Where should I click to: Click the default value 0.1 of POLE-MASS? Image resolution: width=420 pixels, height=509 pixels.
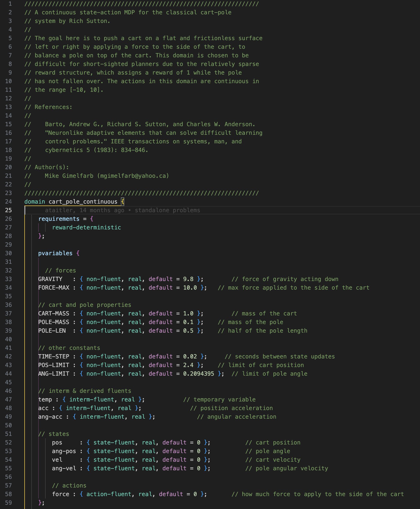188,322
